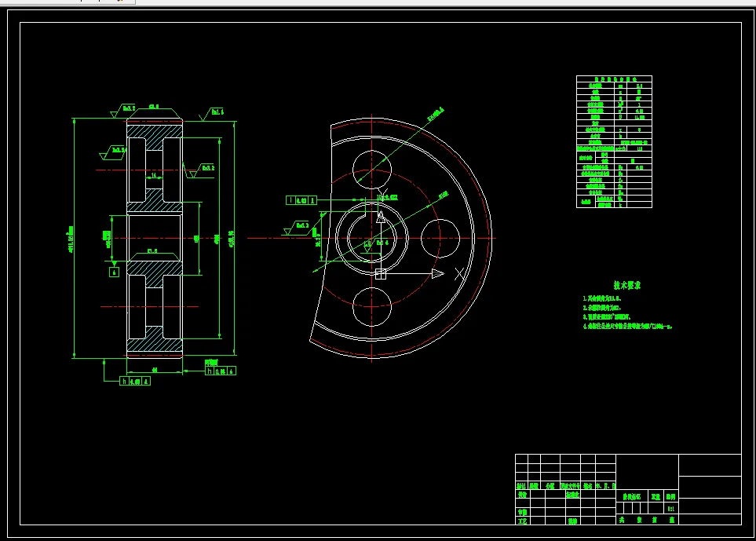Select technical requirement line 3
This screenshot has height=541, width=756.
coord(607,317)
